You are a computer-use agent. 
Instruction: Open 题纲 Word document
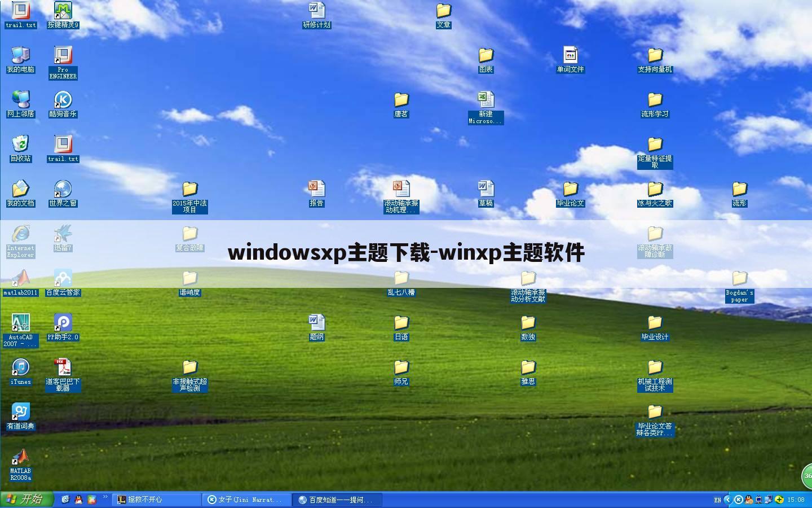[x=316, y=327]
